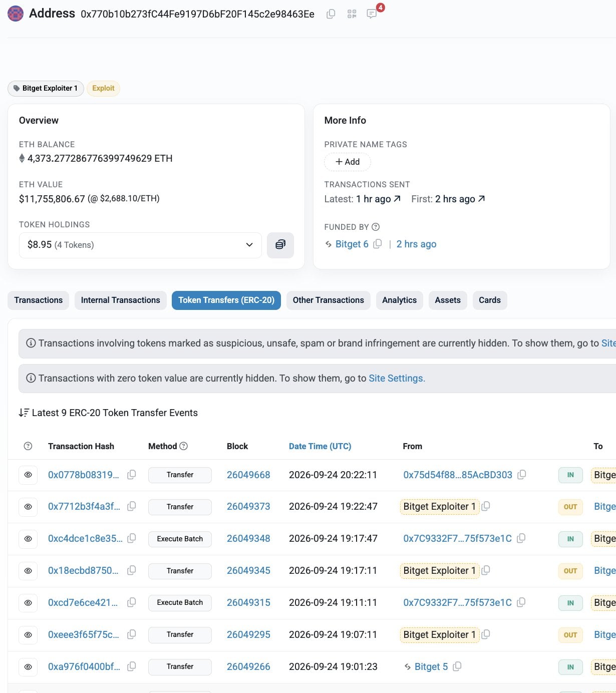Copy transaction hash 0xcd7e6ce421
The height and width of the screenshot is (693, 616).
(x=132, y=602)
